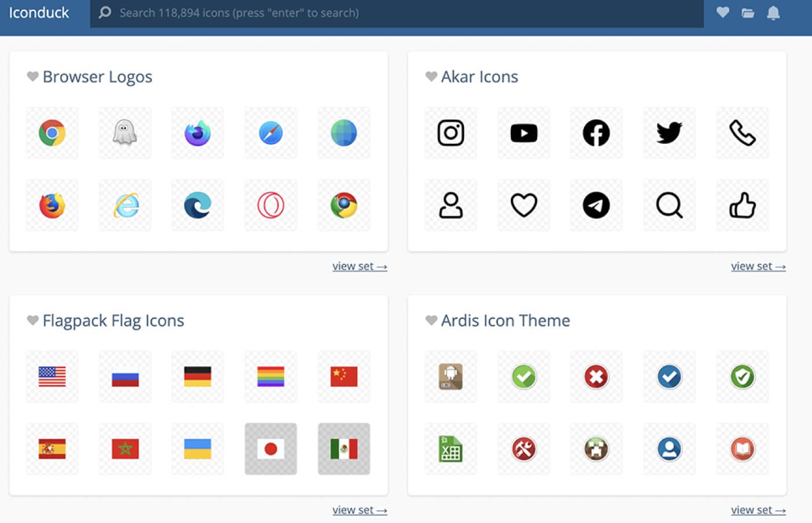The image size is (812, 523).
Task: Favorite the Flagpack Flag Icons heart
Action: point(32,320)
